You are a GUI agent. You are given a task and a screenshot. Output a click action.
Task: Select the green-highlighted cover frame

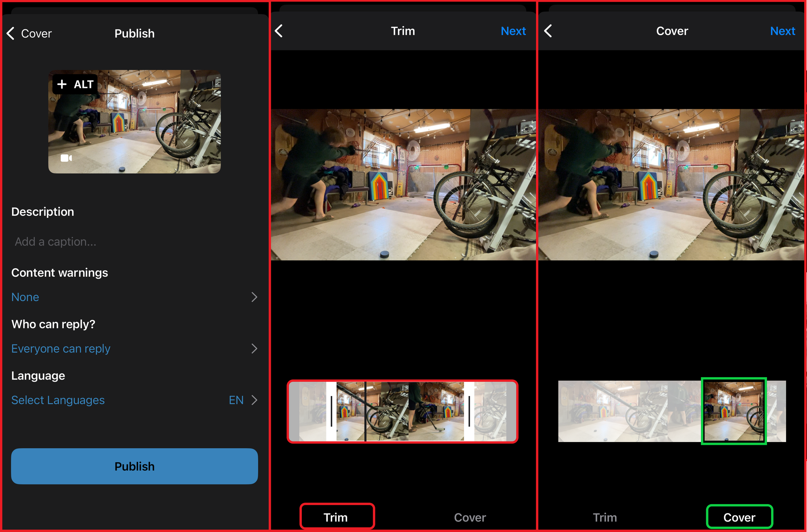tap(734, 411)
